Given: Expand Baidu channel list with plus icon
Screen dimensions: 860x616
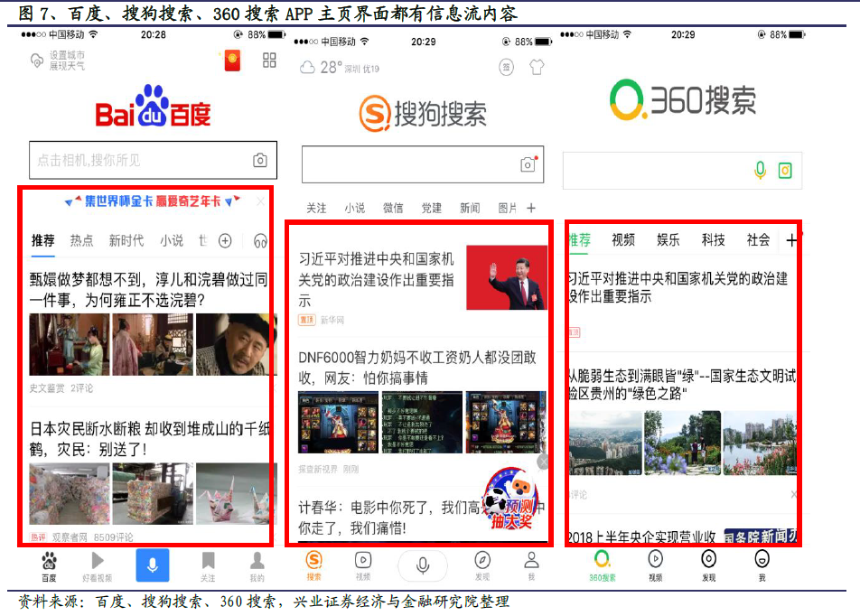Looking at the screenshot, I should coord(226,240).
